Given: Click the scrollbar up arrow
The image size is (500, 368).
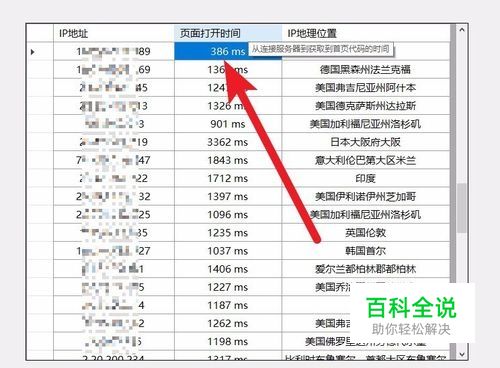Looking at the screenshot, I should coord(462,30).
